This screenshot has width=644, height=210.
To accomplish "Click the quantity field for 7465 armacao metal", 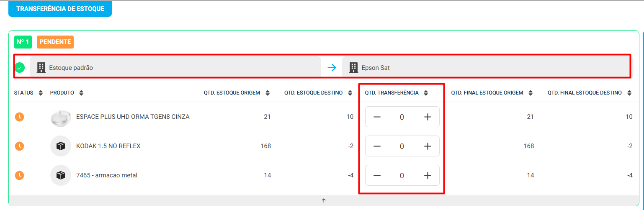I will 402,176.
